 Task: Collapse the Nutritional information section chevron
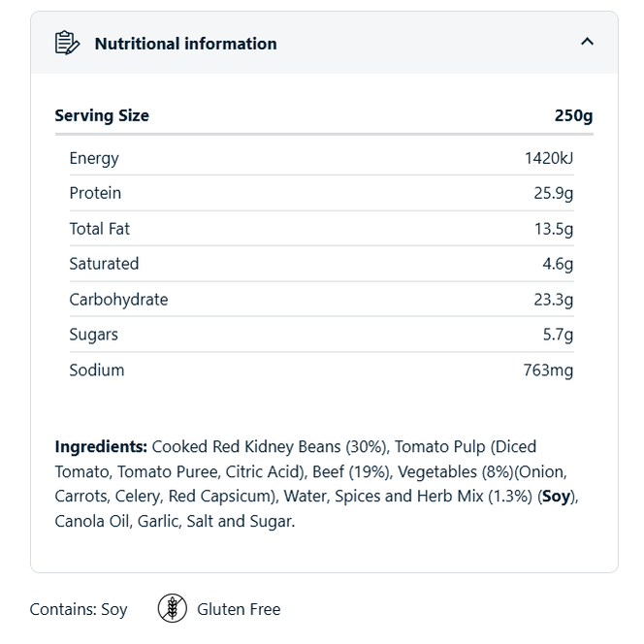coord(587,42)
